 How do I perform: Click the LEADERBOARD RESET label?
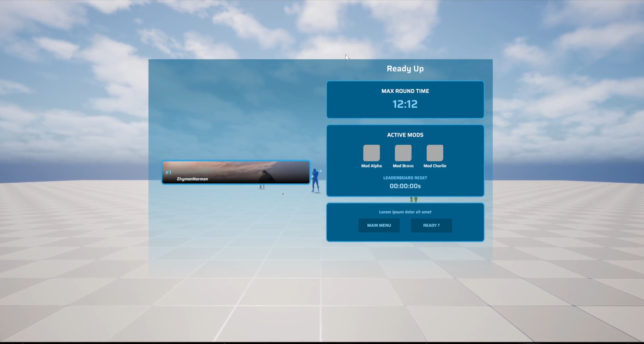[x=405, y=178]
